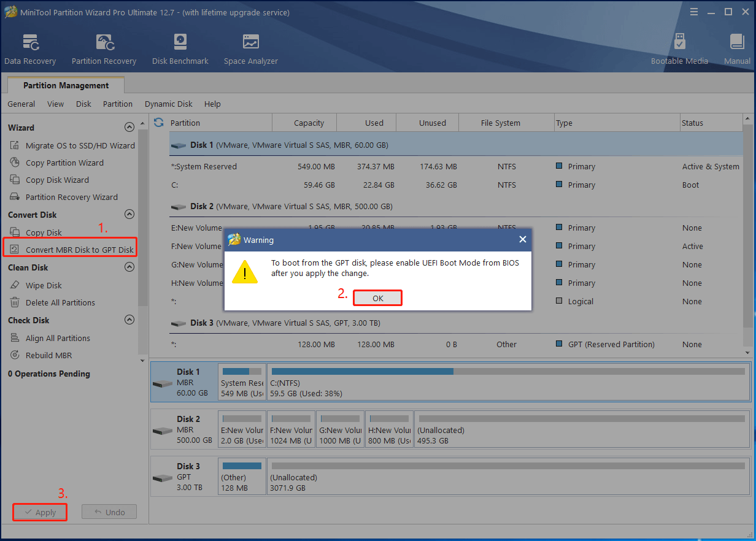Image resolution: width=756 pixels, height=541 pixels.
Task: Confirm the warning with OK
Action: [x=377, y=298]
